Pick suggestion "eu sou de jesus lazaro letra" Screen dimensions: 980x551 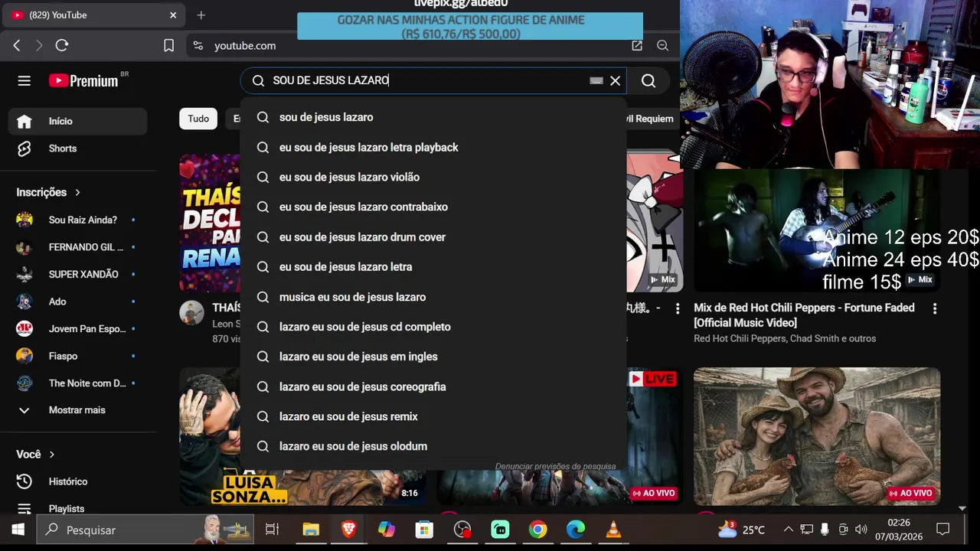click(x=433, y=267)
